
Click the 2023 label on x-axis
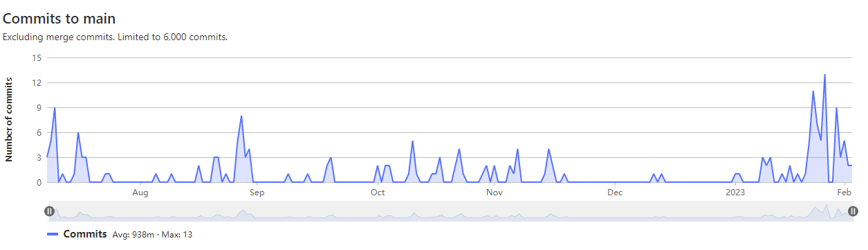pyautogui.click(x=737, y=192)
